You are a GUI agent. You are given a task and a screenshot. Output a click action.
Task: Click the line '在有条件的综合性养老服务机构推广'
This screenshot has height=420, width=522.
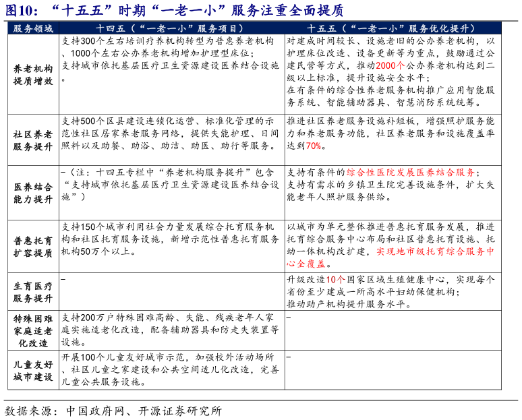[391, 90]
